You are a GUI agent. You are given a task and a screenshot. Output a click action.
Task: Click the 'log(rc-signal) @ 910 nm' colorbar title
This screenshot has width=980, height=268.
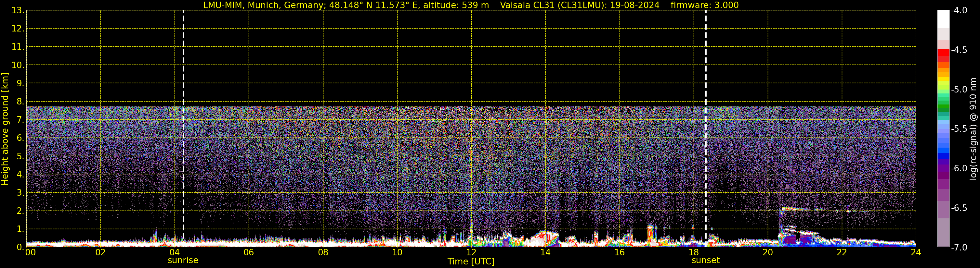pyautogui.click(x=973, y=129)
